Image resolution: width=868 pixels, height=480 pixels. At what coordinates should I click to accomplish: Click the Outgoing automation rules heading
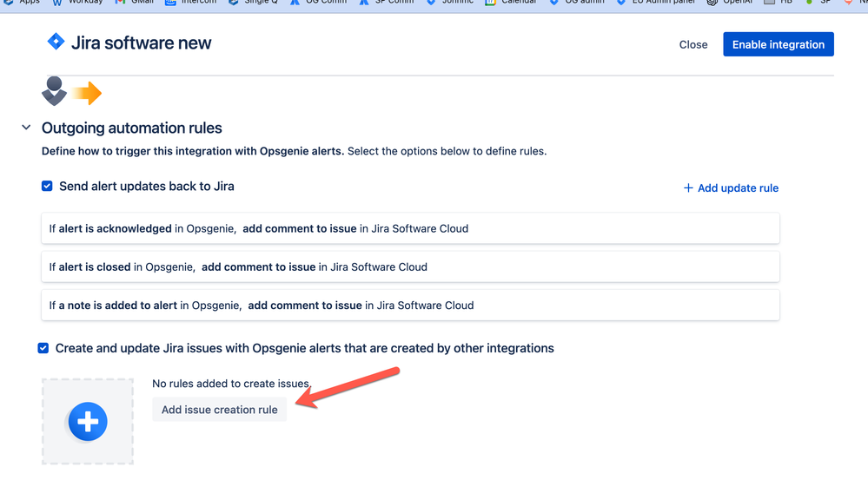[x=132, y=128]
